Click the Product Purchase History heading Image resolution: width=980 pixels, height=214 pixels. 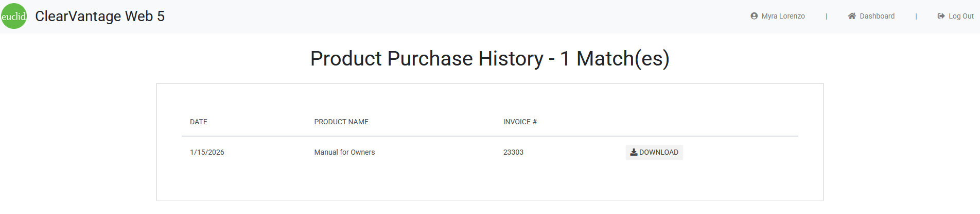[x=489, y=58]
